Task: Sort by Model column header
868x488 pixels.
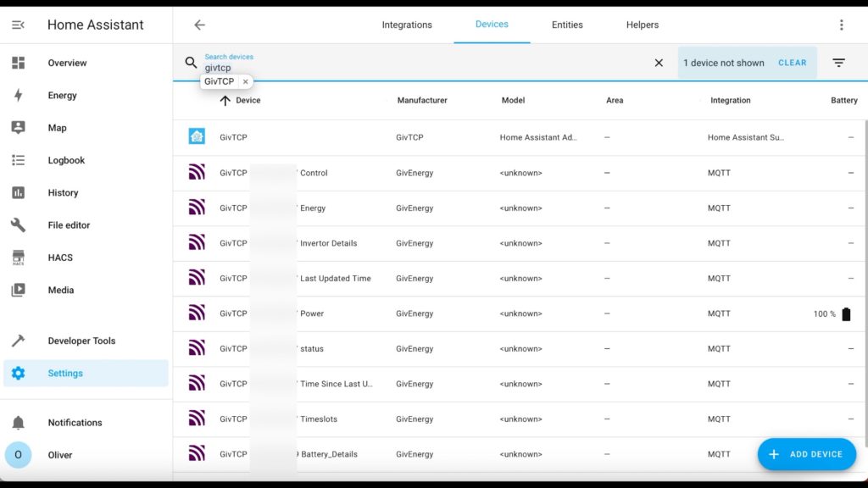Action: click(x=513, y=100)
